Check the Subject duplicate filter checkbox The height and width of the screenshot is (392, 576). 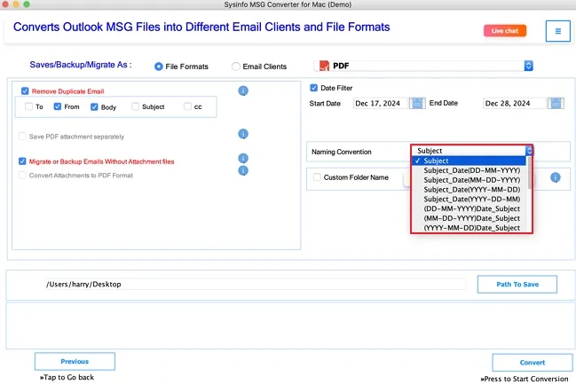coord(135,106)
